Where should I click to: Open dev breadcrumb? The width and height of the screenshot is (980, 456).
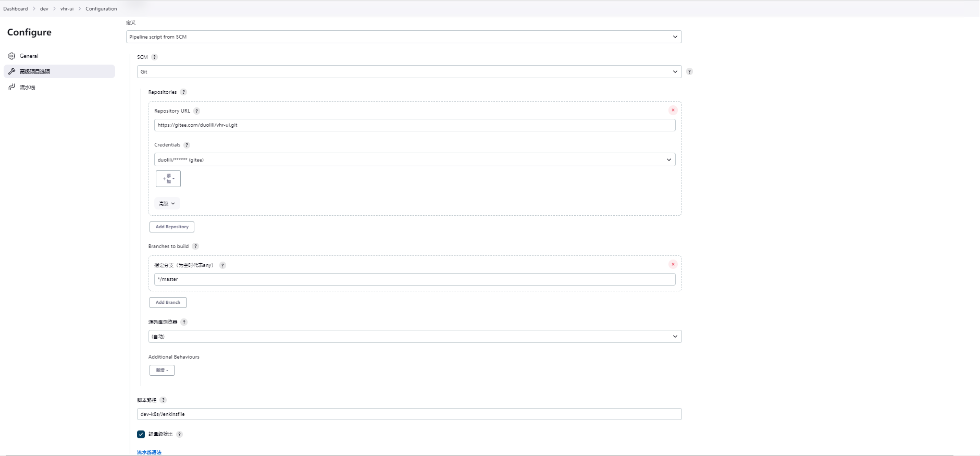(44, 9)
